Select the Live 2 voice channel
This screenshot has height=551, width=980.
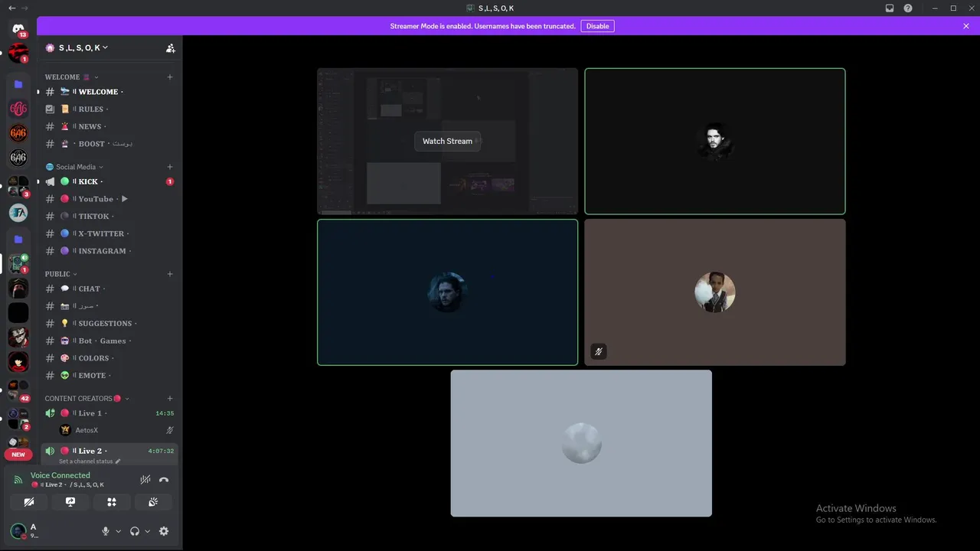109,453
